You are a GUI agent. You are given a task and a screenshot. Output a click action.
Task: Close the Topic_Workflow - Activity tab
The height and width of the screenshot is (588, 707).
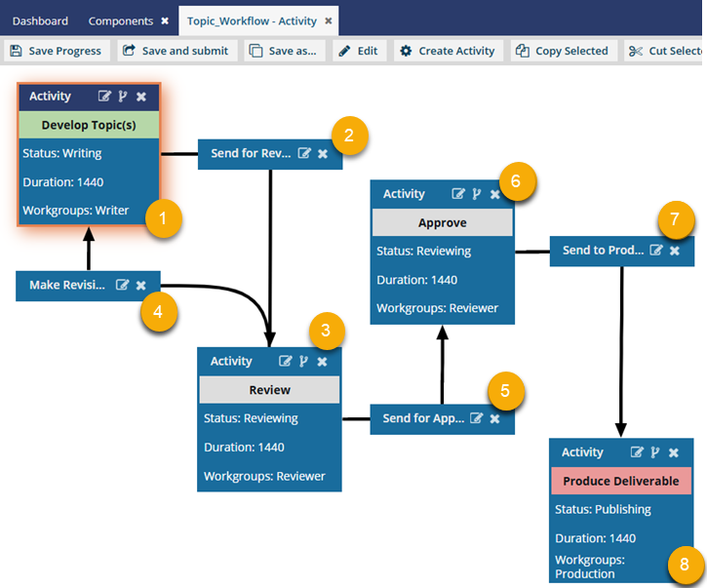click(x=329, y=20)
